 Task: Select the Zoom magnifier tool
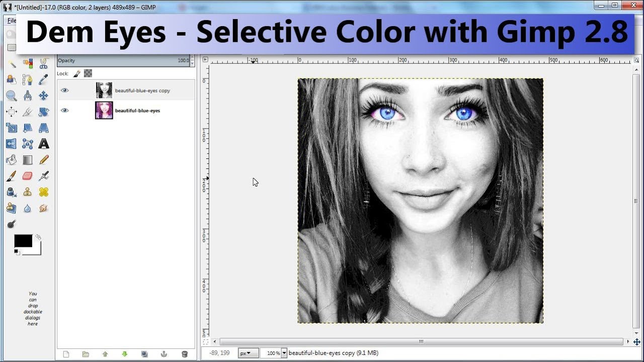(x=12, y=96)
